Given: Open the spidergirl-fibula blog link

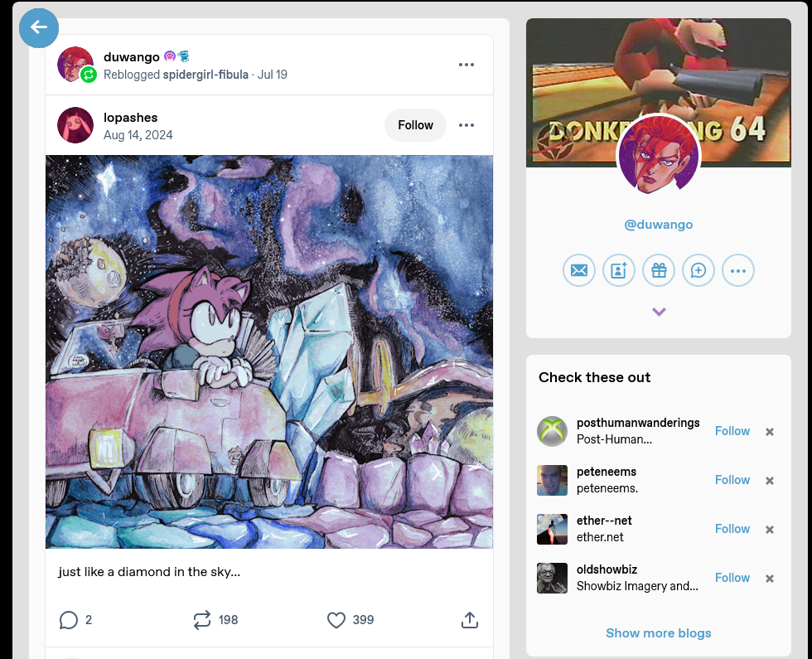Looking at the screenshot, I should tap(205, 75).
